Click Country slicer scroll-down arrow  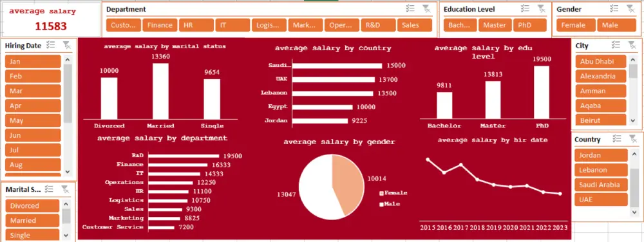pos(634,212)
